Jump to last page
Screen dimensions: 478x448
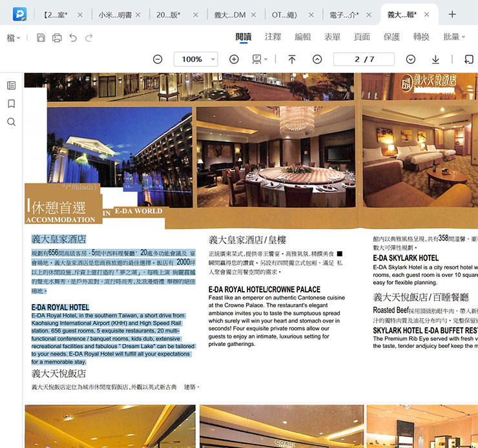pyautogui.click(x=435, y=59)
